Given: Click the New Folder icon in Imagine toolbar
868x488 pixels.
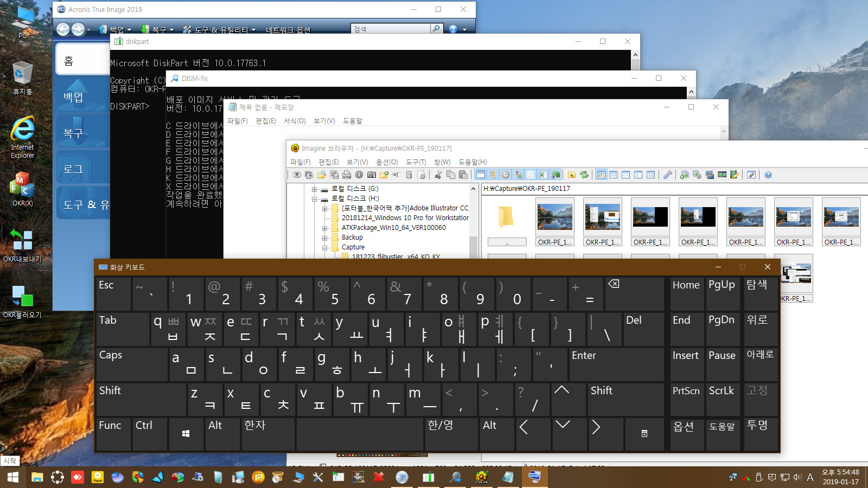Looking at the screenshot, I should pos(384,175).
